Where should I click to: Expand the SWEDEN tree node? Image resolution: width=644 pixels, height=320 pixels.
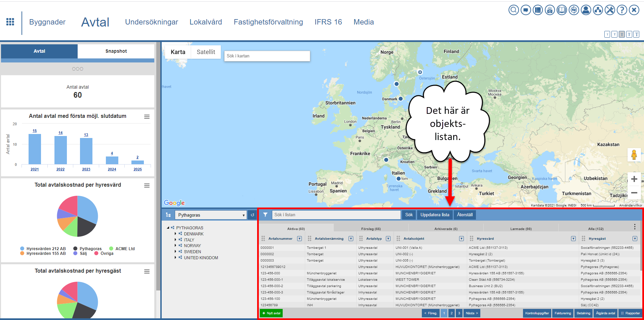point(175,252)
